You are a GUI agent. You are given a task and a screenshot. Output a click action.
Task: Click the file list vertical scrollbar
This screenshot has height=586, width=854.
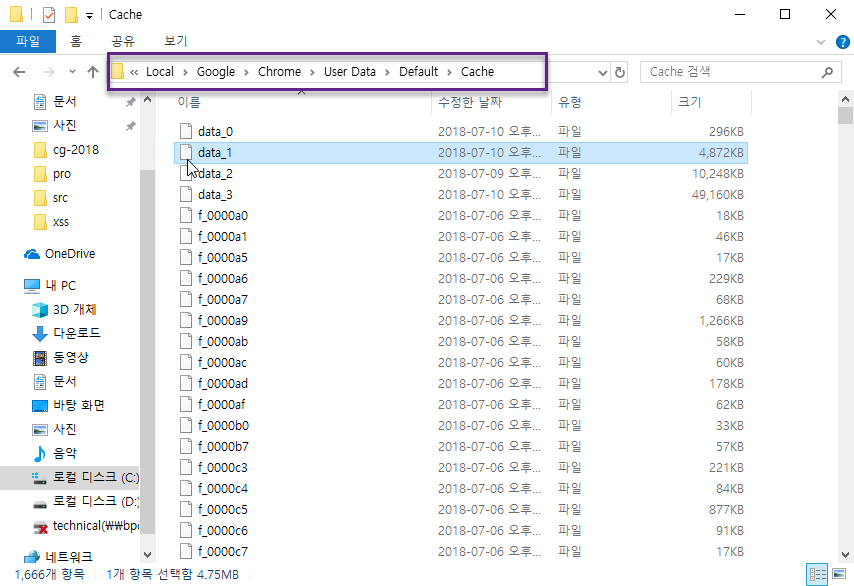coord(846,330)
